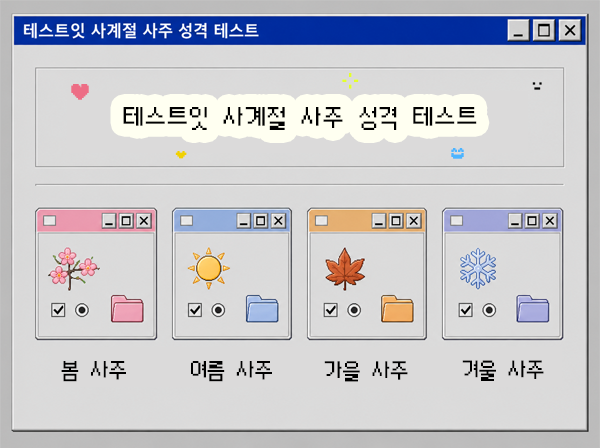This screenshot has height=448, width=600.
Task: Click the blue smiley pixel icon in banner
Action: click(x=458, y=153)
